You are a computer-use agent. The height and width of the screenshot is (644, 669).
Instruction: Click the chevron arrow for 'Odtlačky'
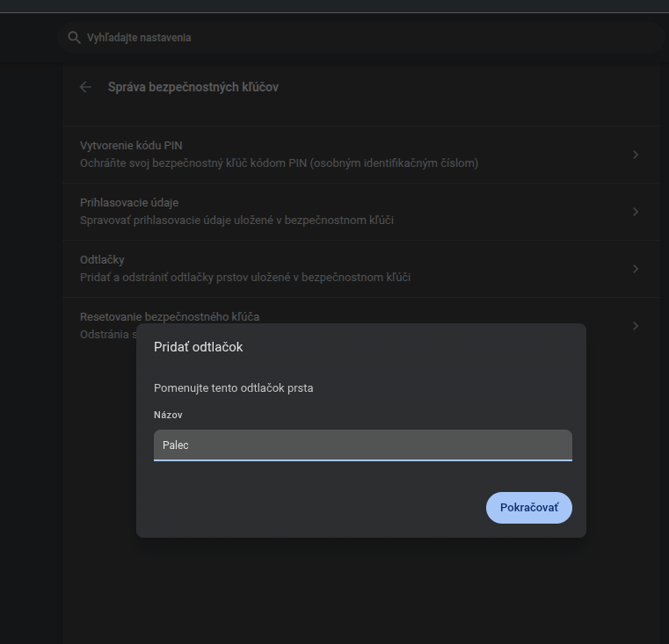(x=636, y=269)
